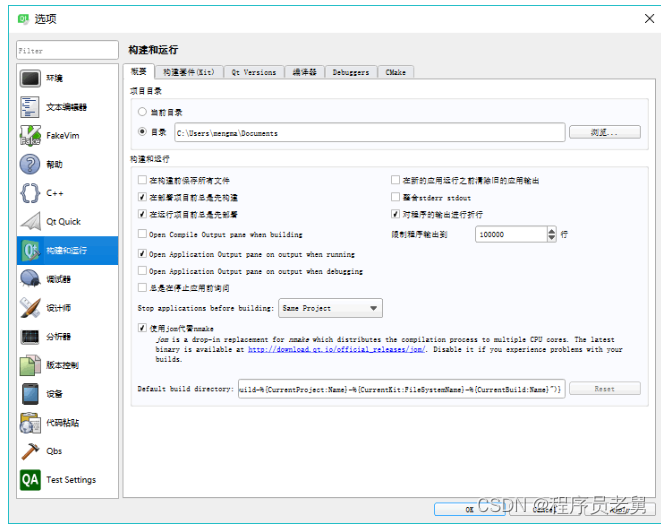Switch to the Debuggers tab
Screen dimensions: 661x524
[351, 73]
